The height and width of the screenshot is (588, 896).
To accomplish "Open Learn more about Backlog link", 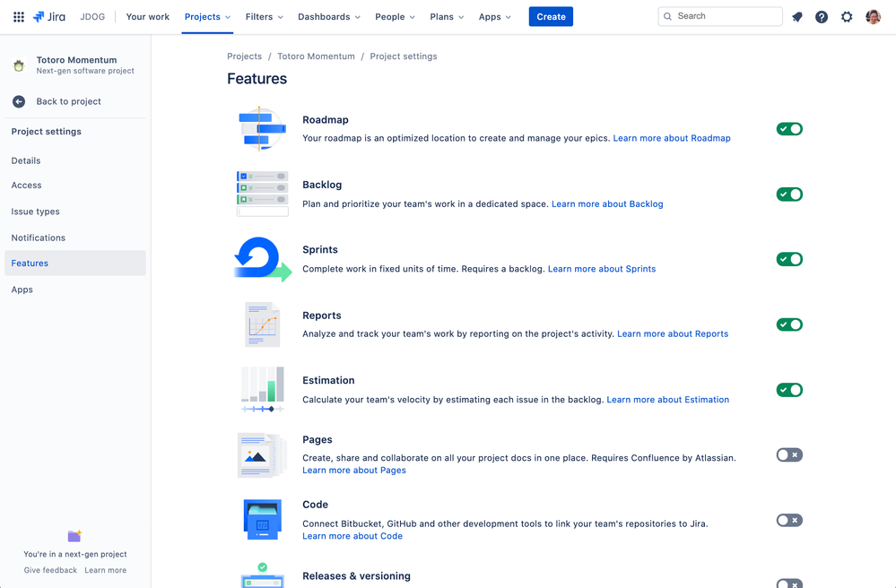I will (607, 203).
